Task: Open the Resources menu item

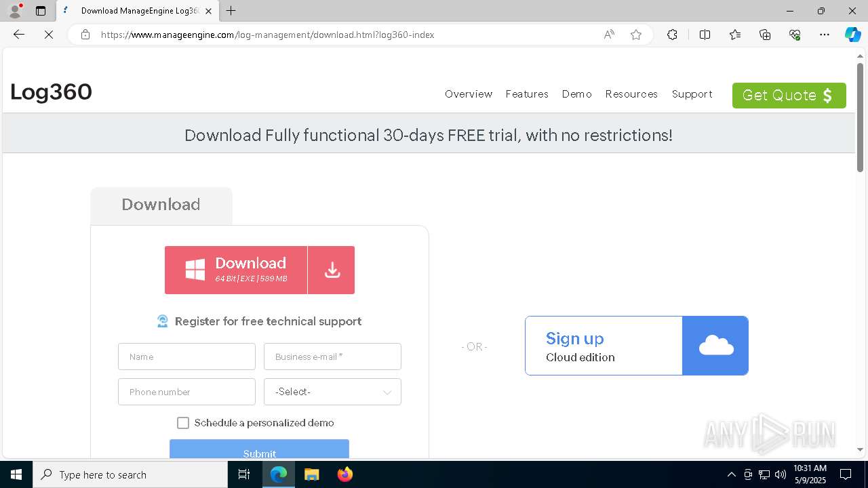Action: coord(631,94)
